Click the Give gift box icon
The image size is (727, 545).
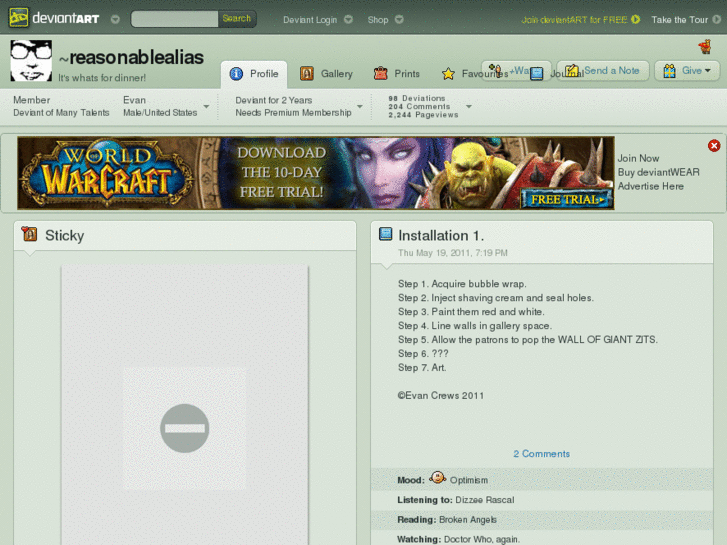pyautogui.click(x=669, y=71)
